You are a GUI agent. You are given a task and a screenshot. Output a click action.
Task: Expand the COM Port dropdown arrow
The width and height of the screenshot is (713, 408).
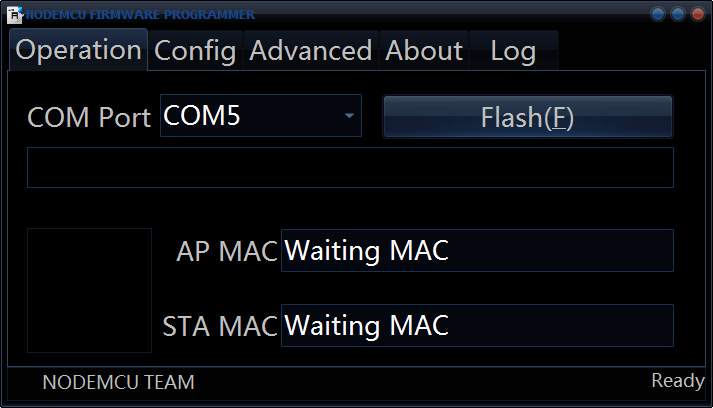[x=349, y=117]
